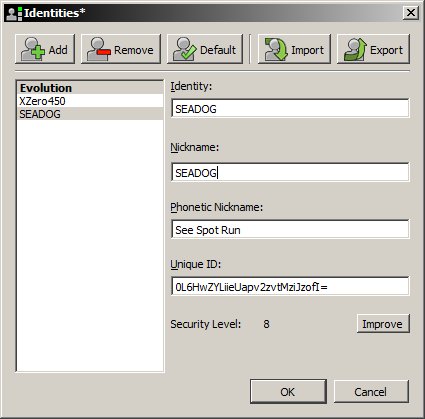Select the XZero450 identity in the list

coord(90,101)
